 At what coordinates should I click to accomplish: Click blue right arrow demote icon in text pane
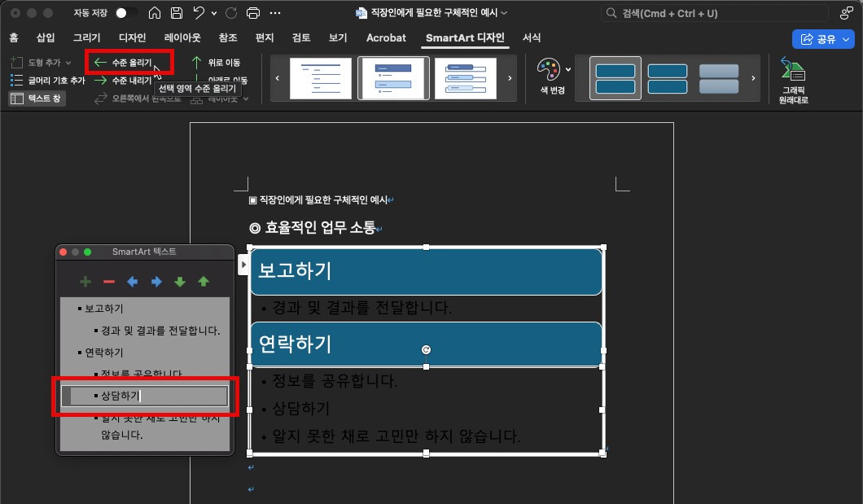[x=156, y=282]
